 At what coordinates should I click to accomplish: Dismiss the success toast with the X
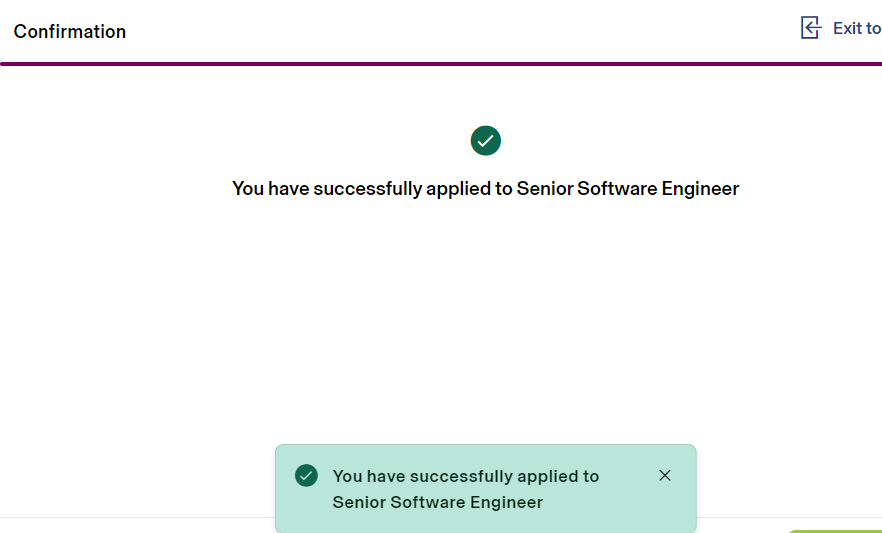(x=665, y=475)
